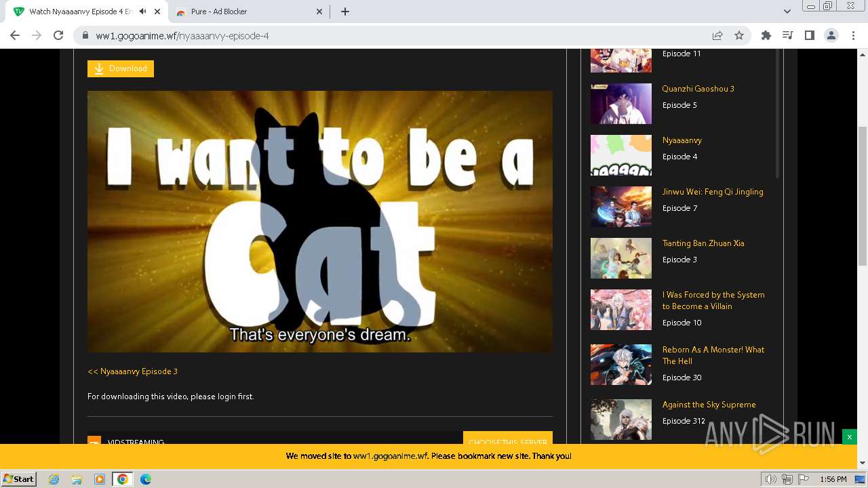Open the Chrome profile avatar
The height and width of the screenshot is (488, 868).
(x=831, y=35)
